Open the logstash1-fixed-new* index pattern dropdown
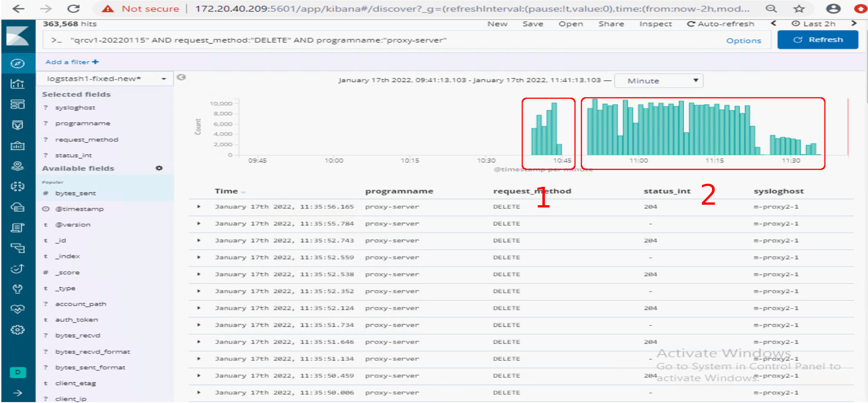 pos(105,79)
